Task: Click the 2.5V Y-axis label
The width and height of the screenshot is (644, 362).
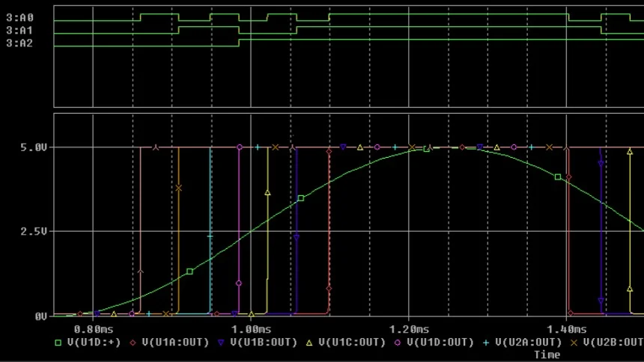Action: pos(34,231)
